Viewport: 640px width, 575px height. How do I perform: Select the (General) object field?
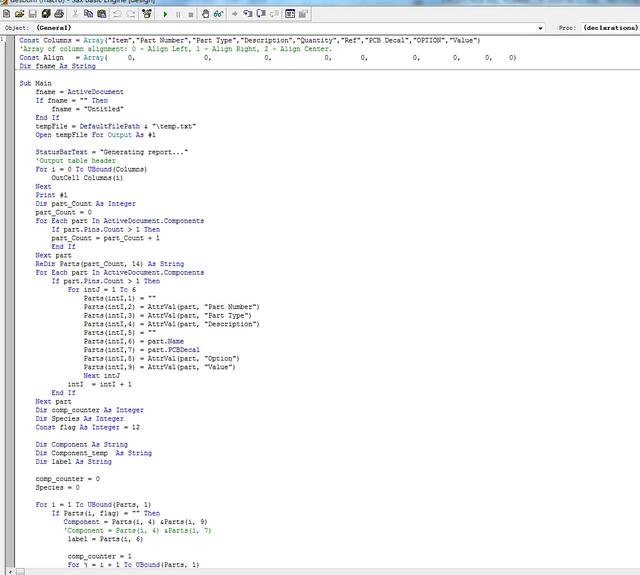(x=290, y=28)
